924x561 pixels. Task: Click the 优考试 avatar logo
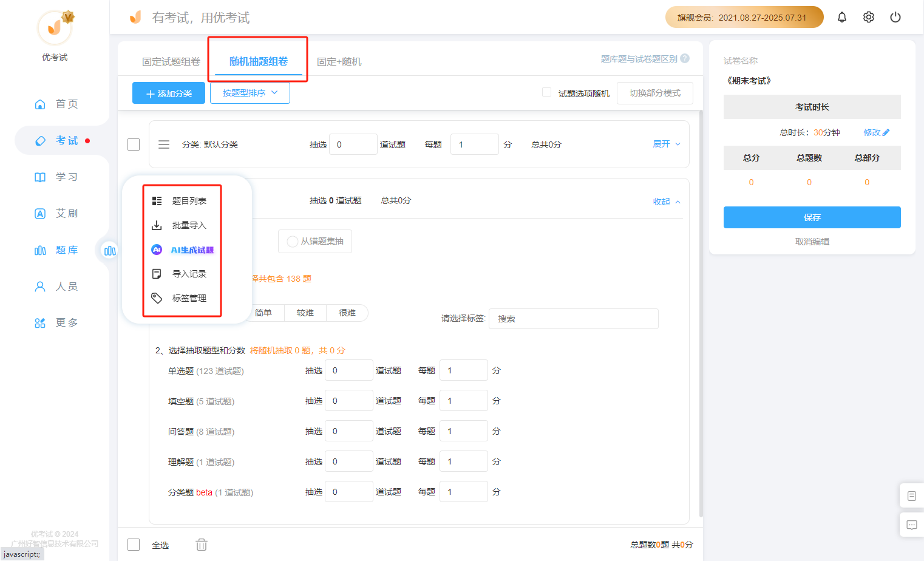(55, 27)
